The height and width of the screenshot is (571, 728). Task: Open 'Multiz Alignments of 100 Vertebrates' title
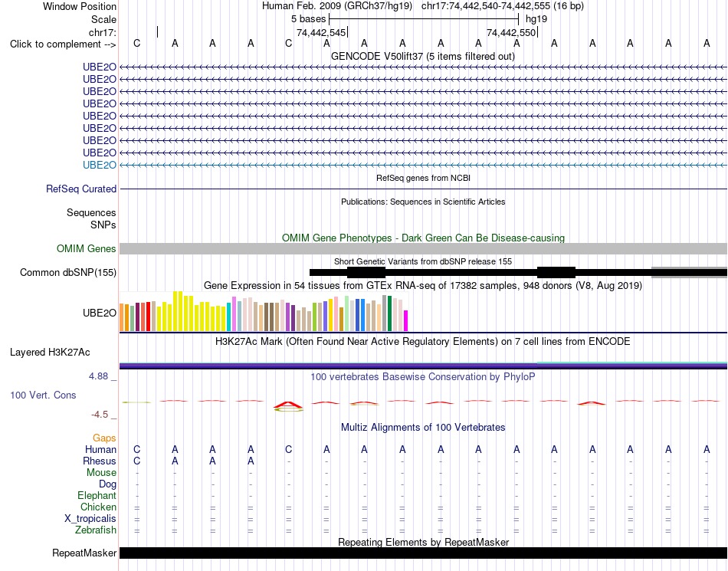423,427
